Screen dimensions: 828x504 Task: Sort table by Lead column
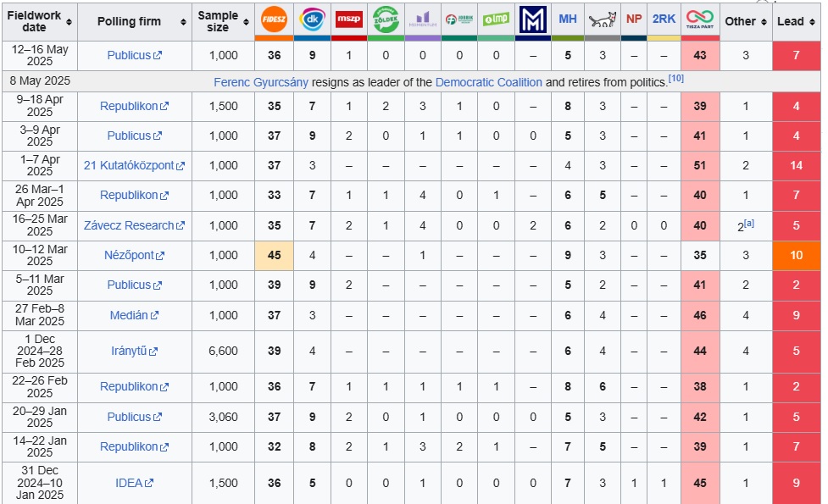click(812, 21)
